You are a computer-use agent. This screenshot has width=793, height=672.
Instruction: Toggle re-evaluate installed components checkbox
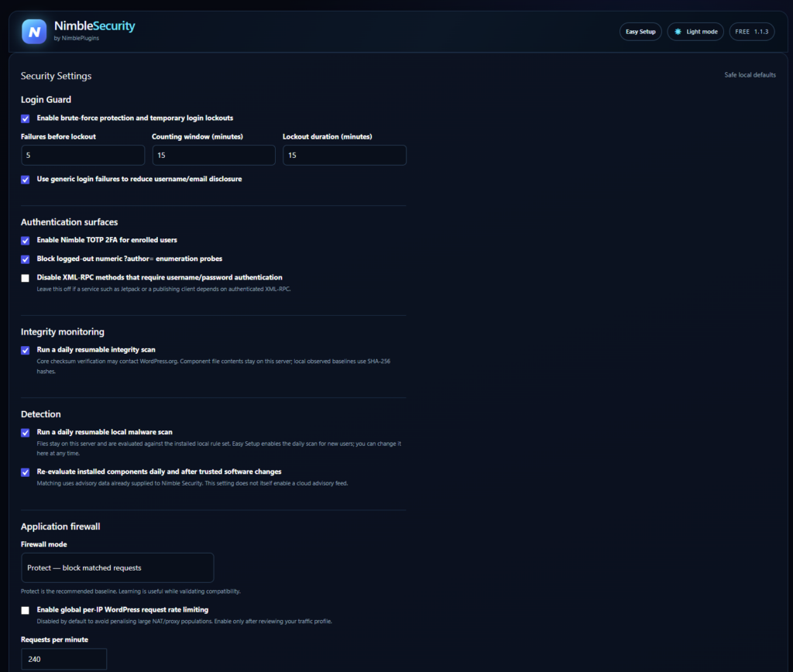point(26,471)
